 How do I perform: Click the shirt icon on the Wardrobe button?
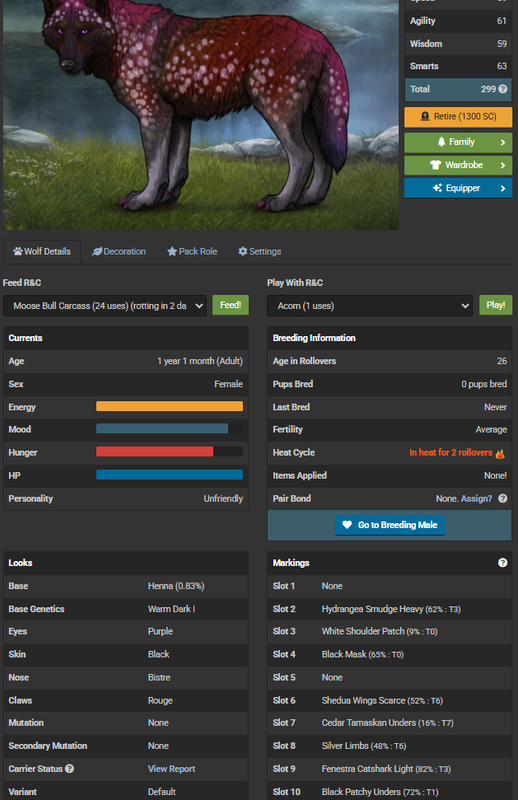point(435,165)
